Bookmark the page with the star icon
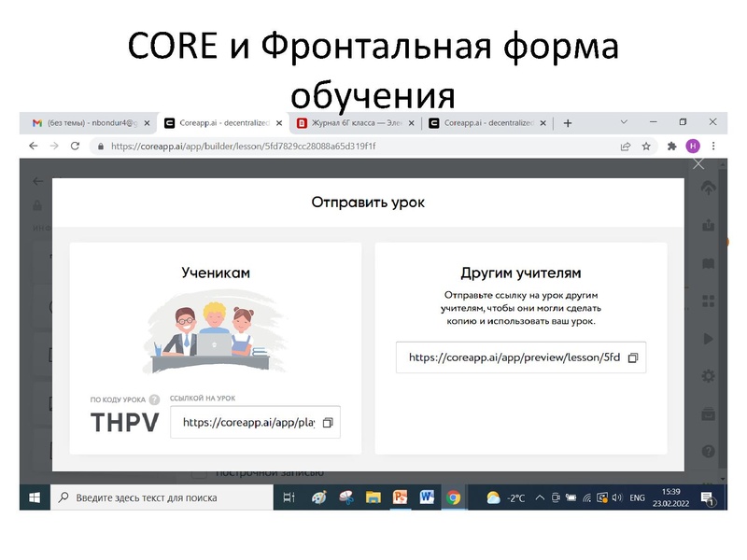This screenshot has height=560, width=747. pos(646,147)
